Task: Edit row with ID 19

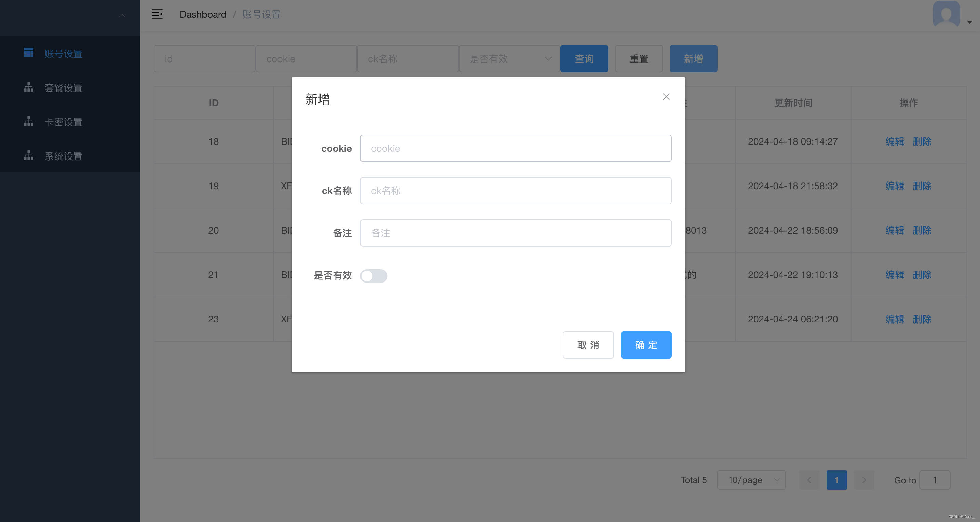Action: (x=894, y=186)
